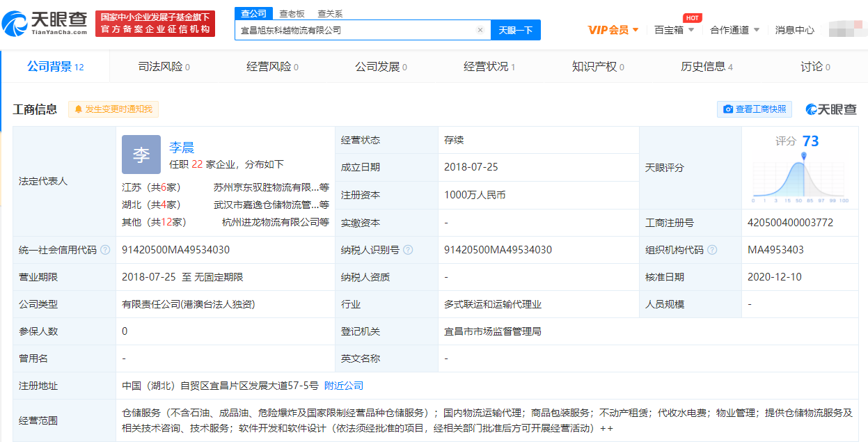Enable 发生变更时通知我 bell notification
This screenshot has width=868, height=442.
click(113, 109)
